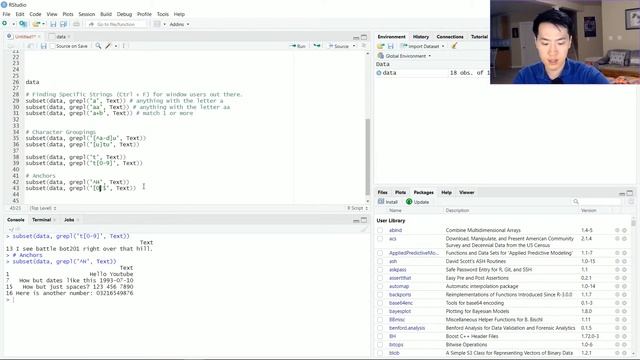Check the abind package checkbox
The image size is (640, 360).
[380, 230]
